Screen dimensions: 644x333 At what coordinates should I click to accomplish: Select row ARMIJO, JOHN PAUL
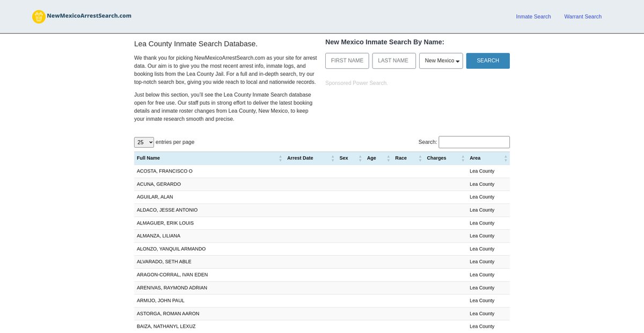322,301
